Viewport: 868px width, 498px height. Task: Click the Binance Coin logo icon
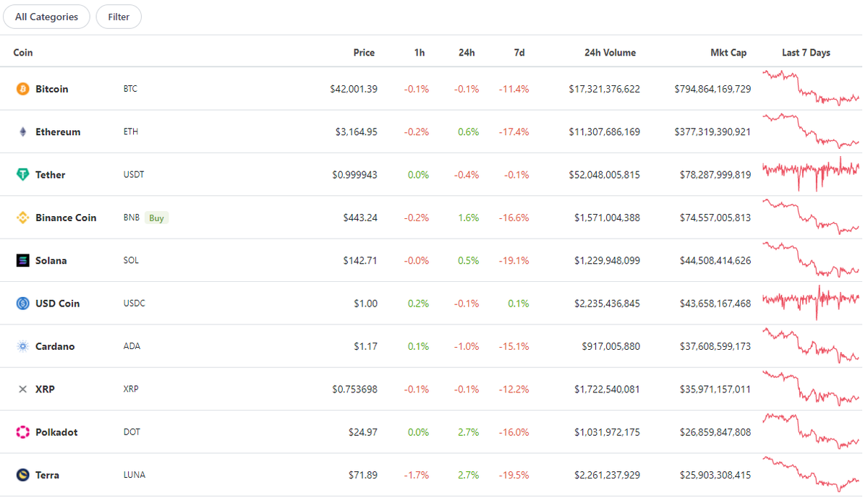click(22, 218)
